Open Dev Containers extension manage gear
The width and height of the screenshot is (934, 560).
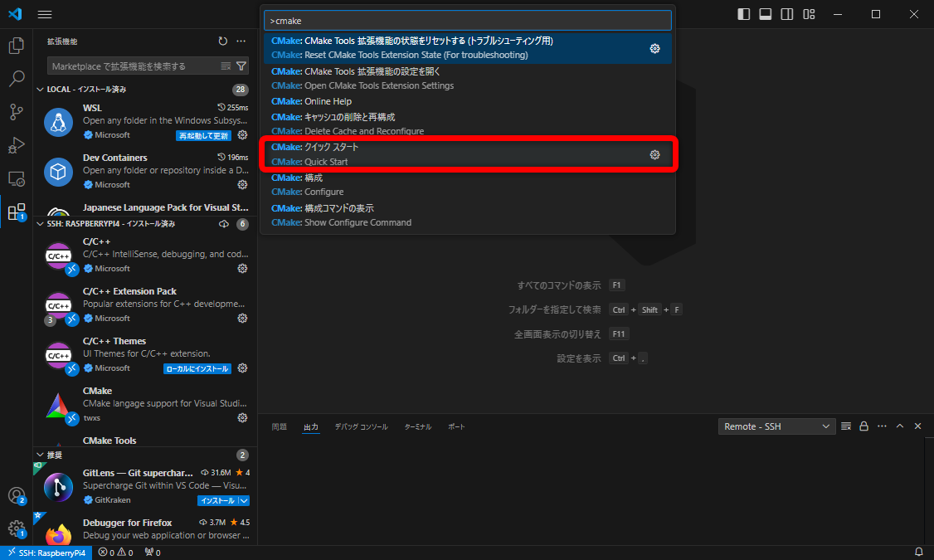click(242, 185)
